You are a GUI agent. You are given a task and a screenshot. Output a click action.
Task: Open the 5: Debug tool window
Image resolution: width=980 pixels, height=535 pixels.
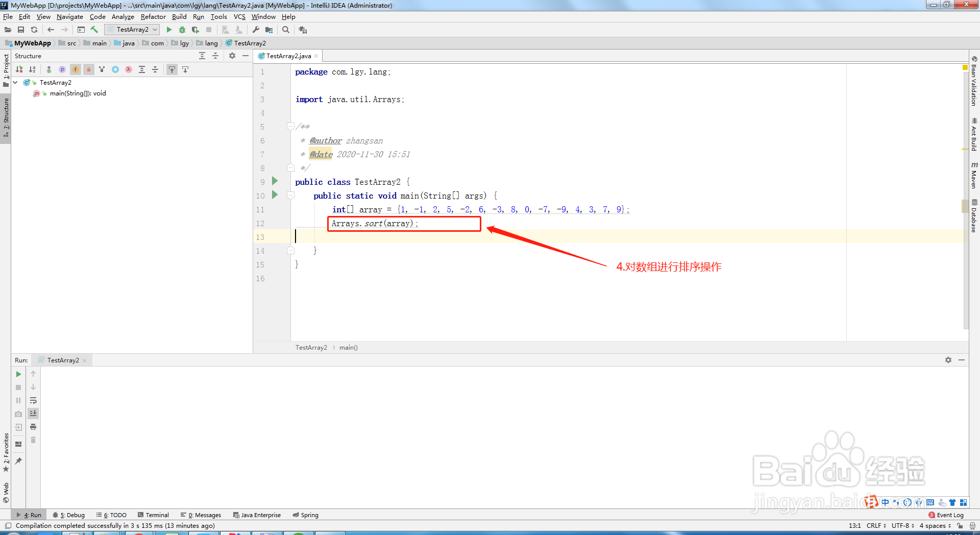coord(69,515)
